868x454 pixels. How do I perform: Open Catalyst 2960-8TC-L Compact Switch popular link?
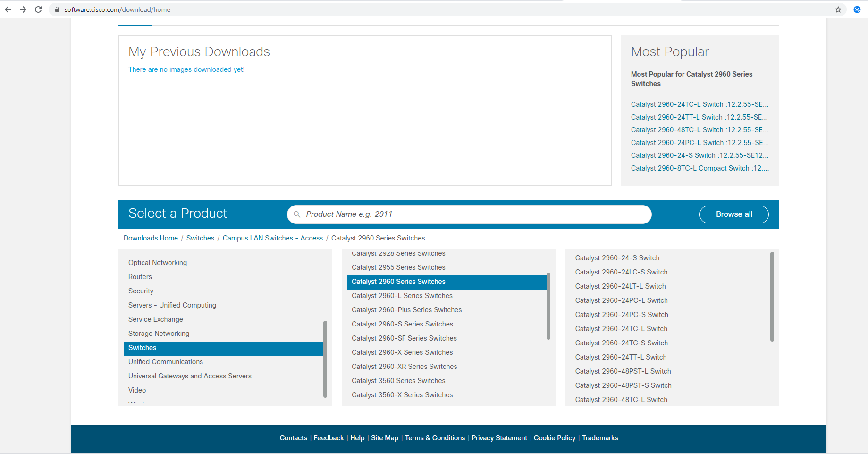[x=700, y=168]
